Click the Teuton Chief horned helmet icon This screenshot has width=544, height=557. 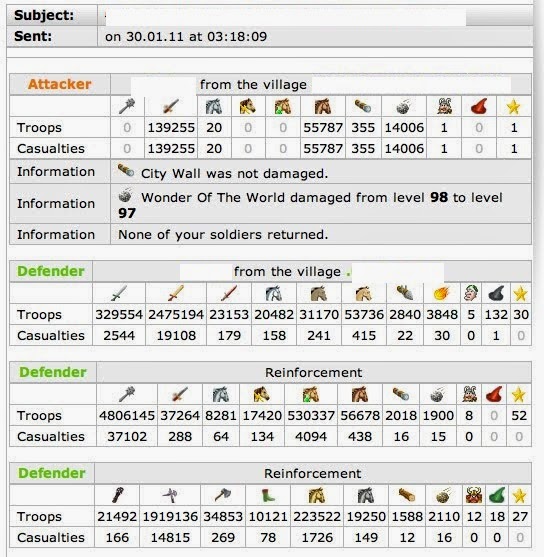point(474,495)
